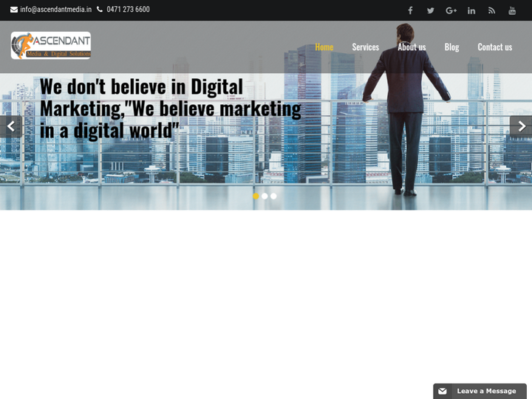The width and height of the screenshot is (532, 399).
Task: Open the RSS feed icon
Action: point(491,10)
